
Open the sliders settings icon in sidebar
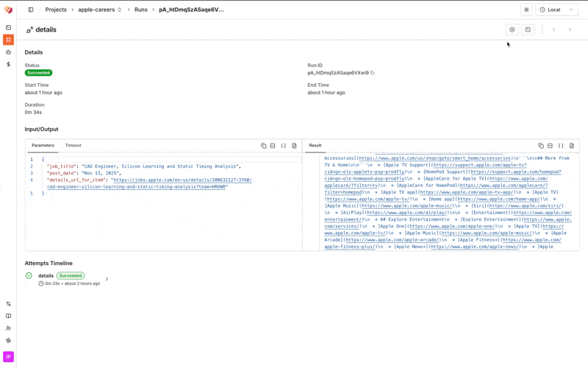8,304
